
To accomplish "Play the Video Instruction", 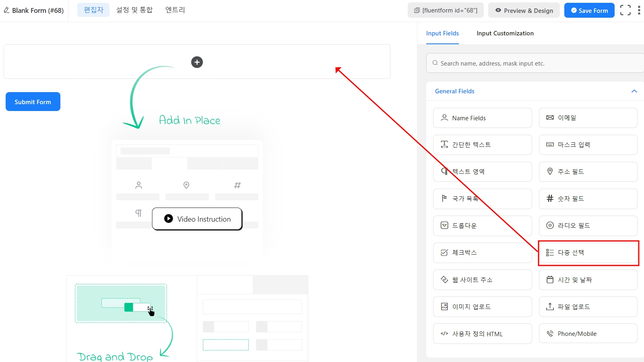I will [x=197, y=219].
